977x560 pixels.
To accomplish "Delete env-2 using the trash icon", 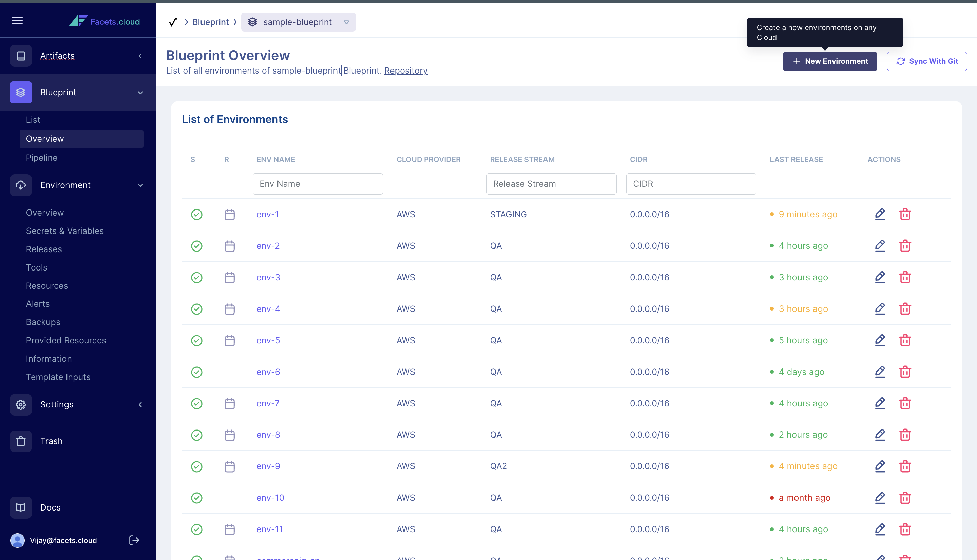I will click(x=905, y=246).
